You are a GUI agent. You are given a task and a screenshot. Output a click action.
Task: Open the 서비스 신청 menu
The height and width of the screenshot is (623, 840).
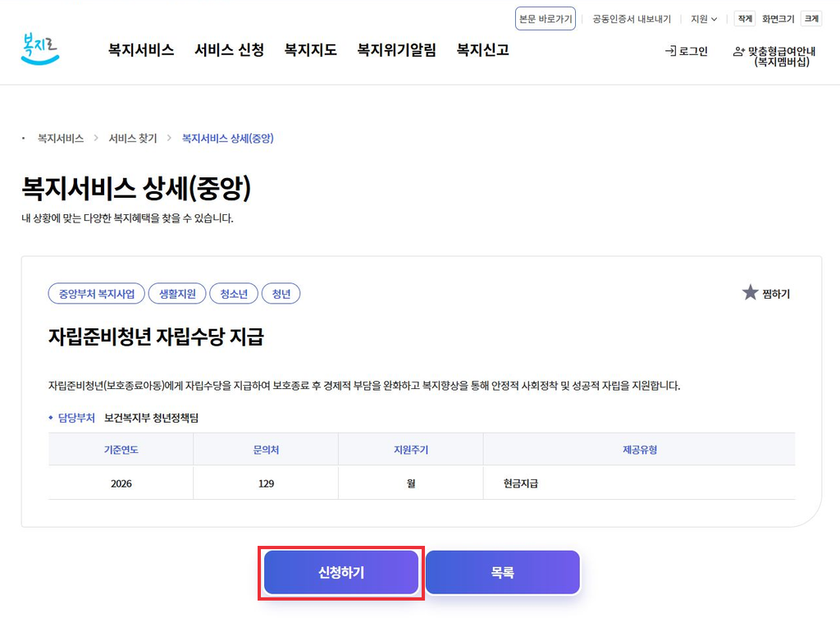[x=230, y=50]
